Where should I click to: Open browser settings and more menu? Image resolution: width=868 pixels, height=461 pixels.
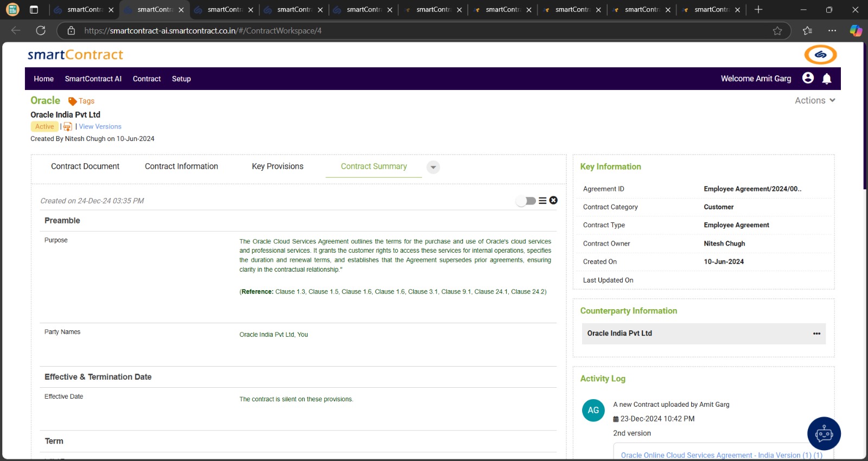[x=832, y=30]
